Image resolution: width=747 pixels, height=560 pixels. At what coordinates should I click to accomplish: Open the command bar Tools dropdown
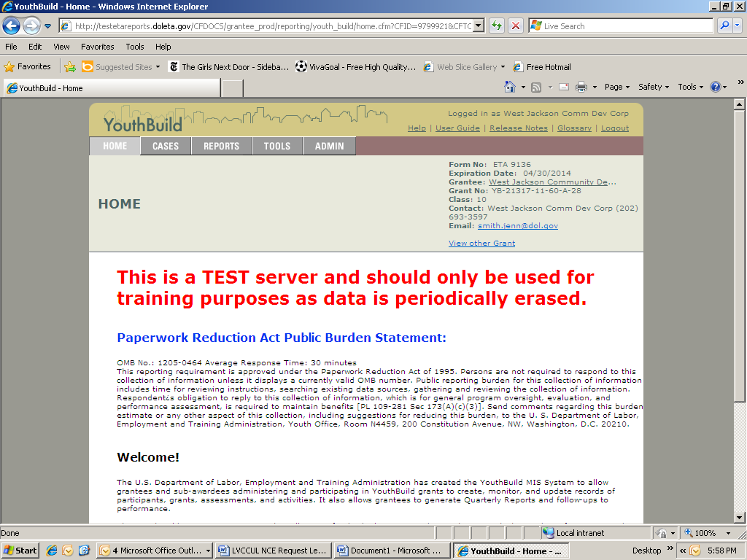coord(690,87)
